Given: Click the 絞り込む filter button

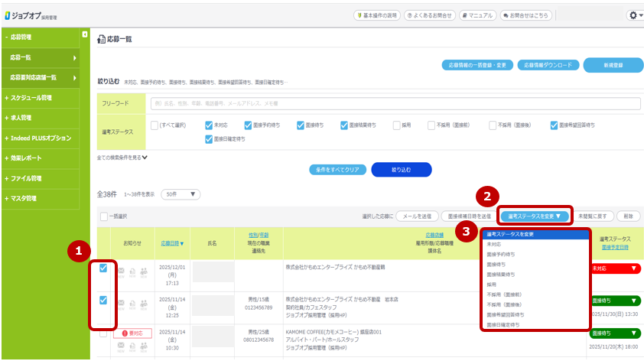Looking at the screenshot, I should (401, 170).
